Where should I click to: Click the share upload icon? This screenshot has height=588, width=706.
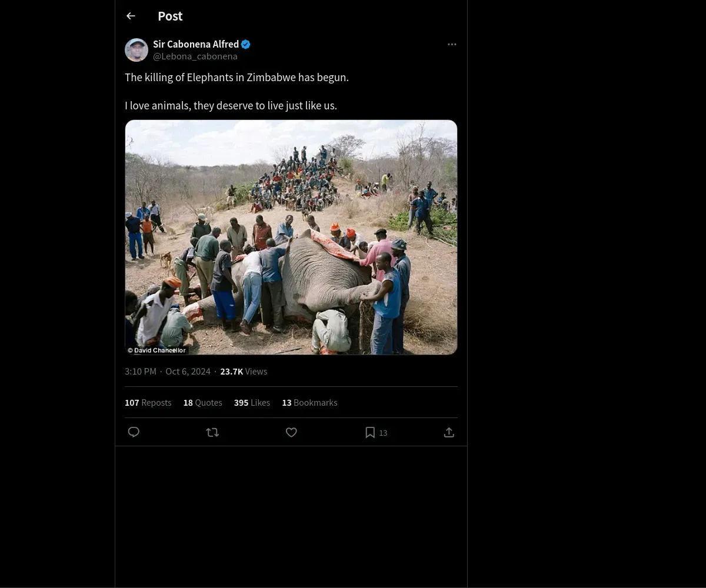click(x=449, y=432)
